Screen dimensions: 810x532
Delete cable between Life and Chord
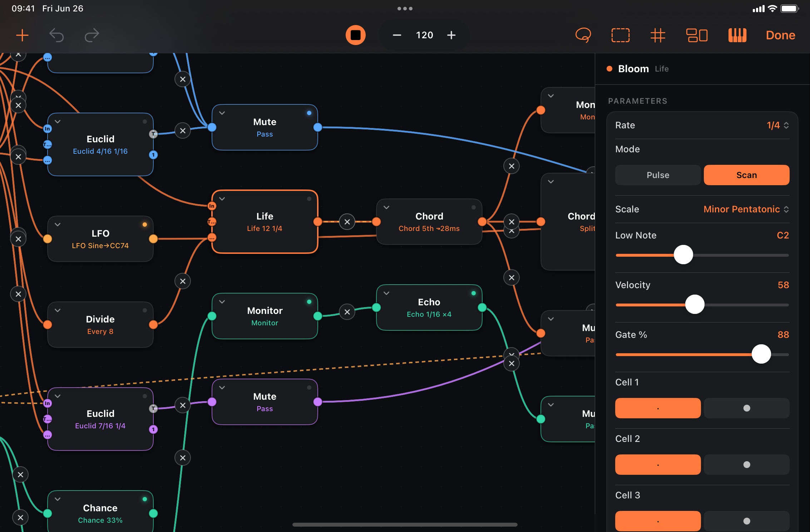point(347,222)
